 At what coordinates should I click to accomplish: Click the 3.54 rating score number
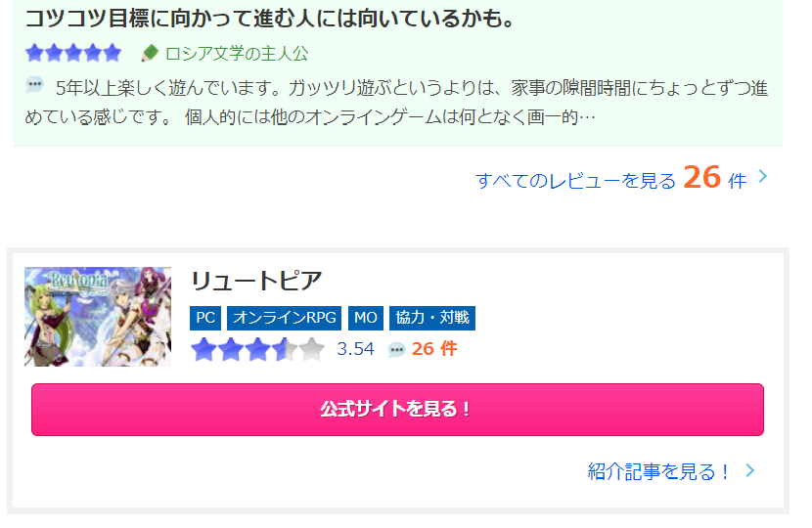point(355,349)
